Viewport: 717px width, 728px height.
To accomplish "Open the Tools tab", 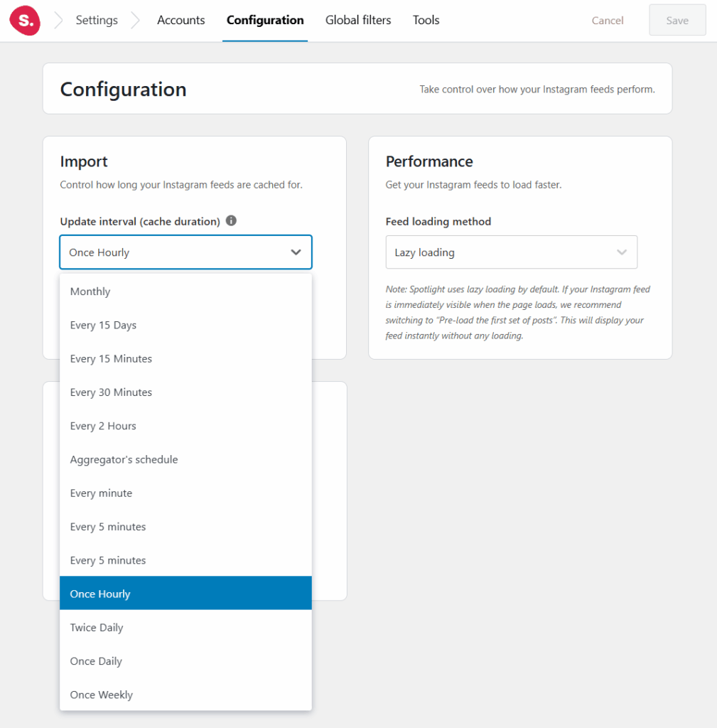I will pos(426,21).
